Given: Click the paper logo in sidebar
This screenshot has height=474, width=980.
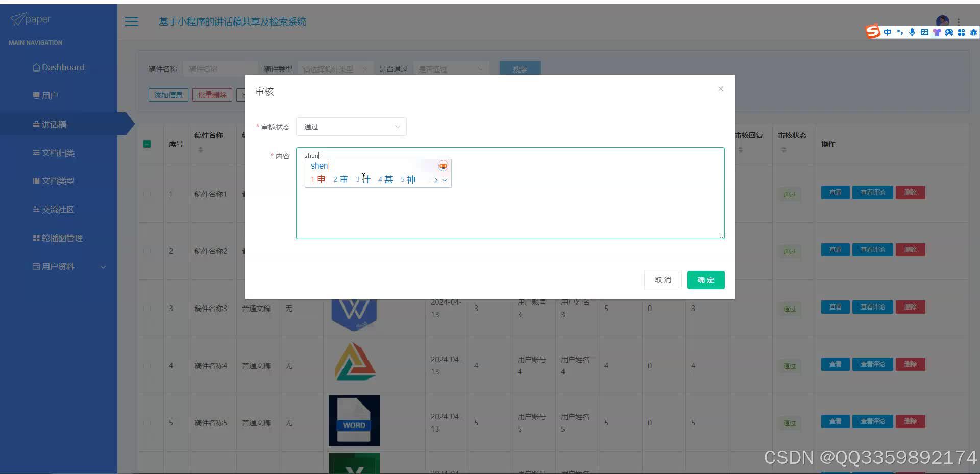Looking at the screenshot, I should click(x=31, y=19).
